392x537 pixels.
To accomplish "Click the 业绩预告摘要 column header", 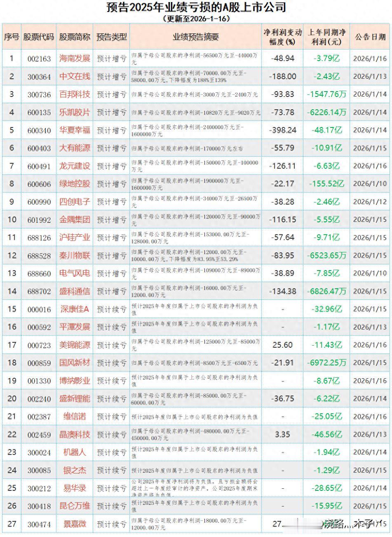I will coord(196,37).
